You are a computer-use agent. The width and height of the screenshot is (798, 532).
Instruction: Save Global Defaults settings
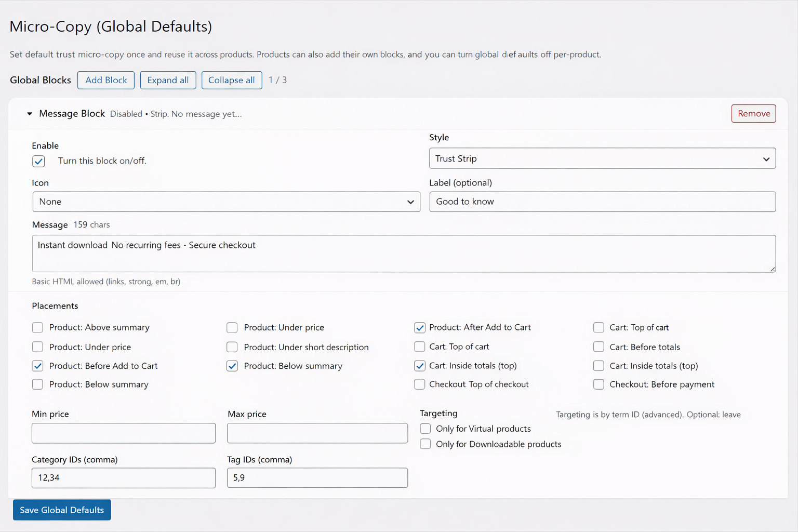62,510
